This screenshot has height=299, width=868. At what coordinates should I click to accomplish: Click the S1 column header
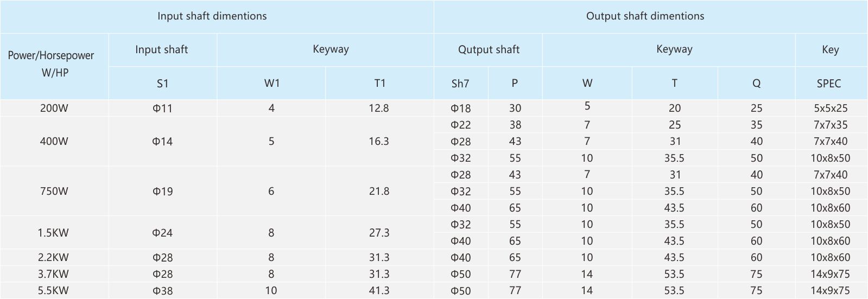pos(163,83)
